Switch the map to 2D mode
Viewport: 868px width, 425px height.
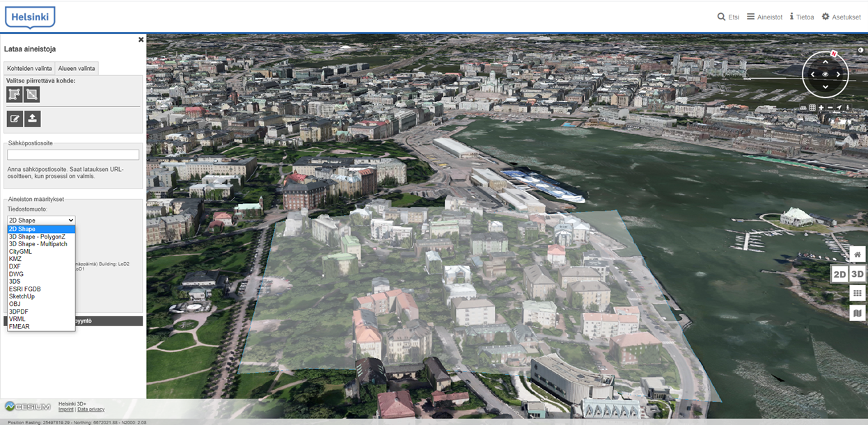(839, 274)
